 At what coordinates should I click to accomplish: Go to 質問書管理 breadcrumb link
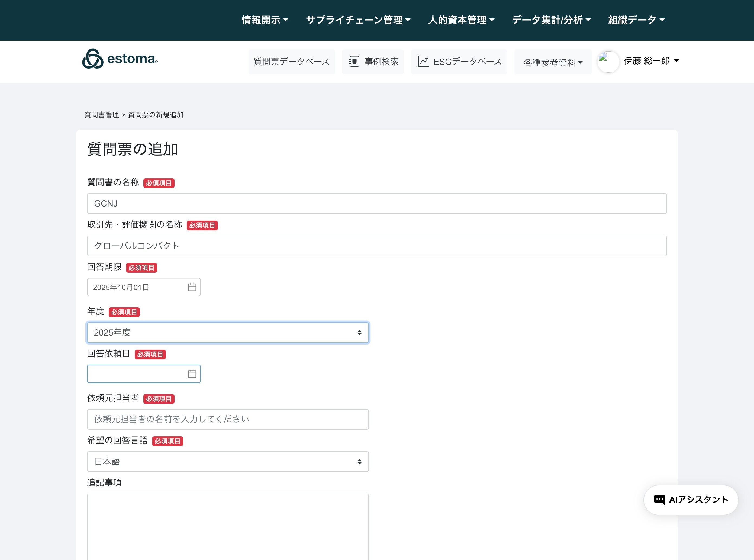click(x=102, y=115)
